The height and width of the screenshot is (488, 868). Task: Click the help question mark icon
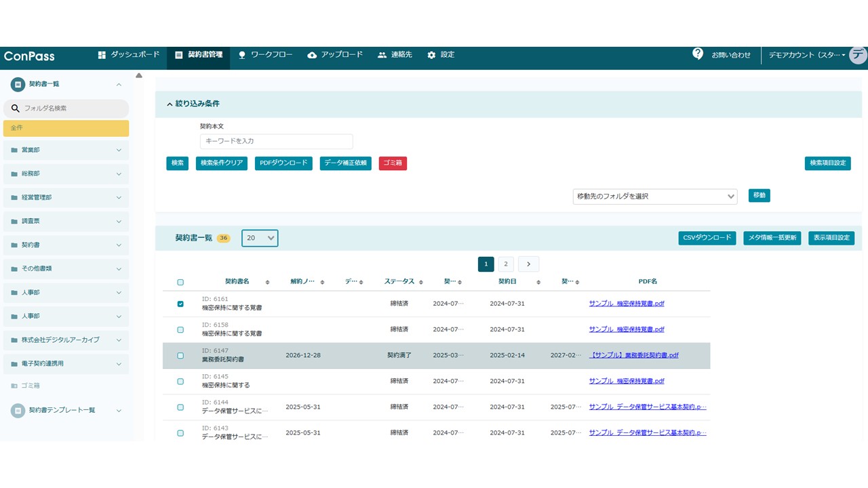click(x=697, y=54)
